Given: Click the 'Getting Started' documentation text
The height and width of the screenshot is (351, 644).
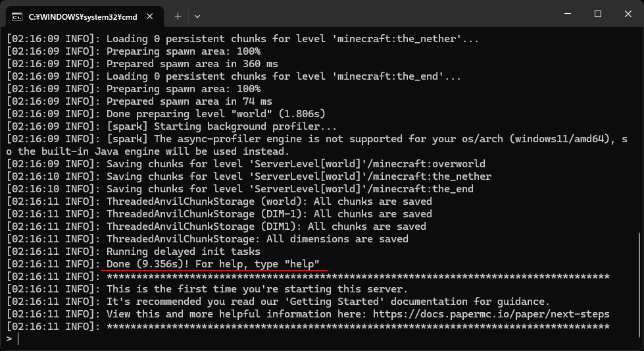Looking at the screenshot, I should 337,302.
